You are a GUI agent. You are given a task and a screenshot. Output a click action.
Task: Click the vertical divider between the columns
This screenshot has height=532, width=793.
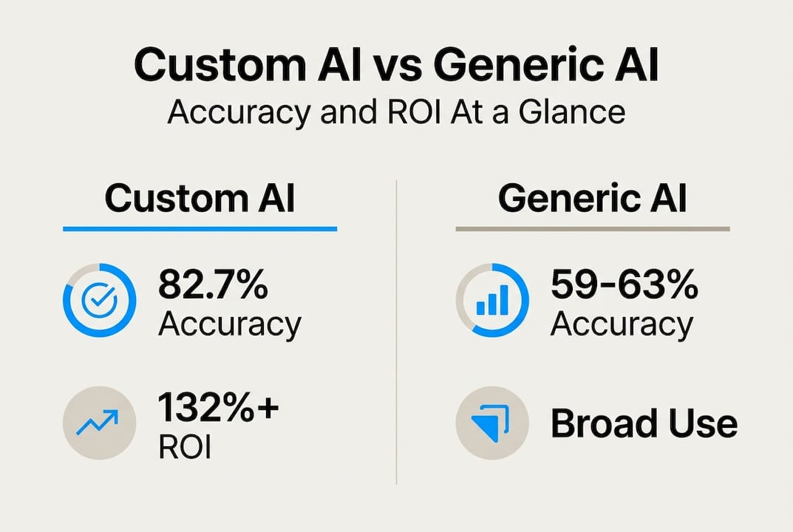pos(397,332)
